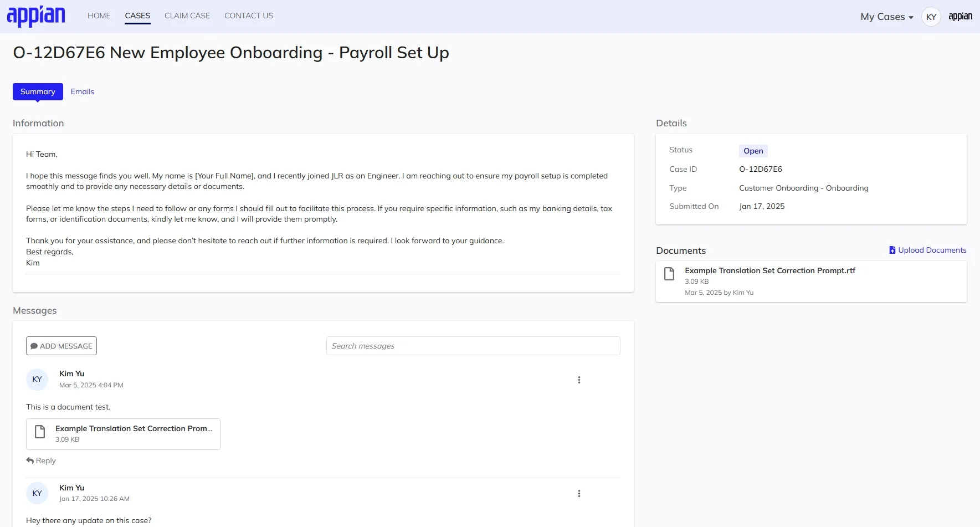This screenshot has width=980, height=527.
Task: Open the My Cases dropdown
Action: click(885, 16)
